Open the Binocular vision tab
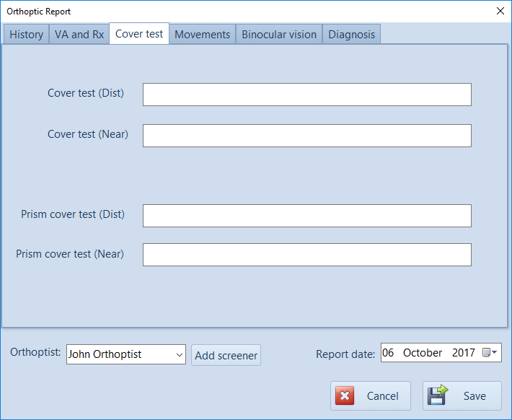The image size is (512, 420). click(x=279, y=35)
